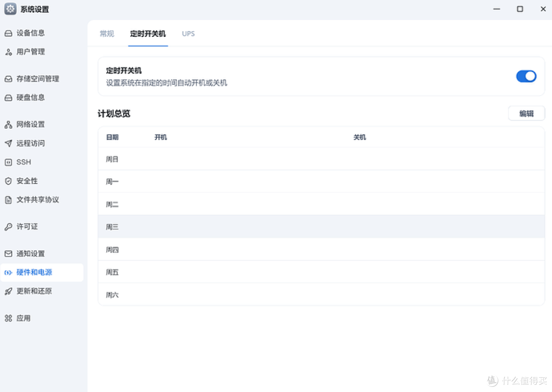Select the SSH sidebar entry
552x392 pixels.
point(23,162)
